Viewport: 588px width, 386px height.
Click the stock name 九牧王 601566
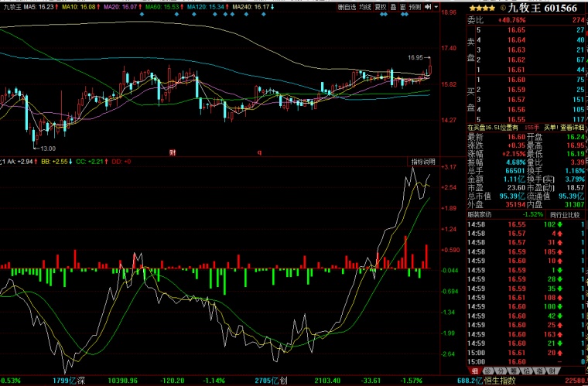542,9
